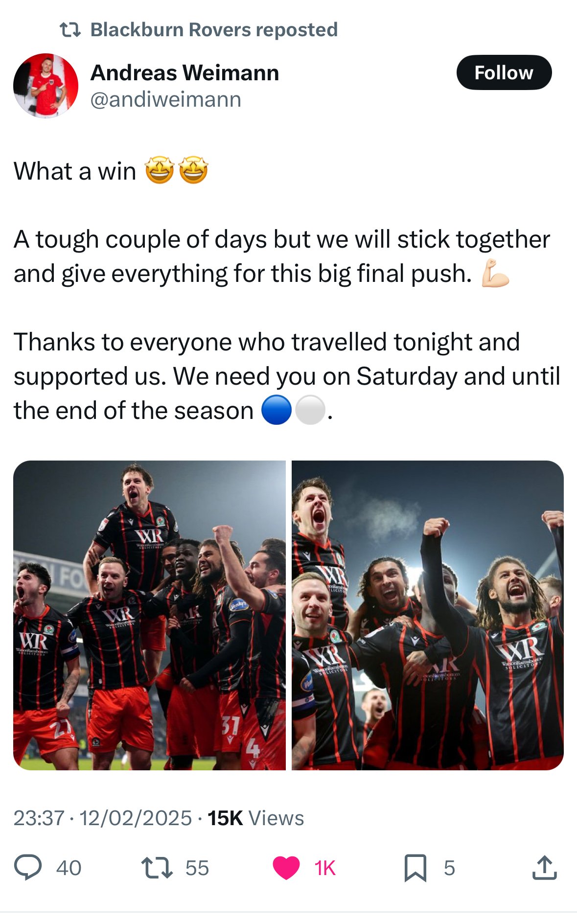Follow Andreas Weimann
This screenshot has height=924, width=577.
504,72
